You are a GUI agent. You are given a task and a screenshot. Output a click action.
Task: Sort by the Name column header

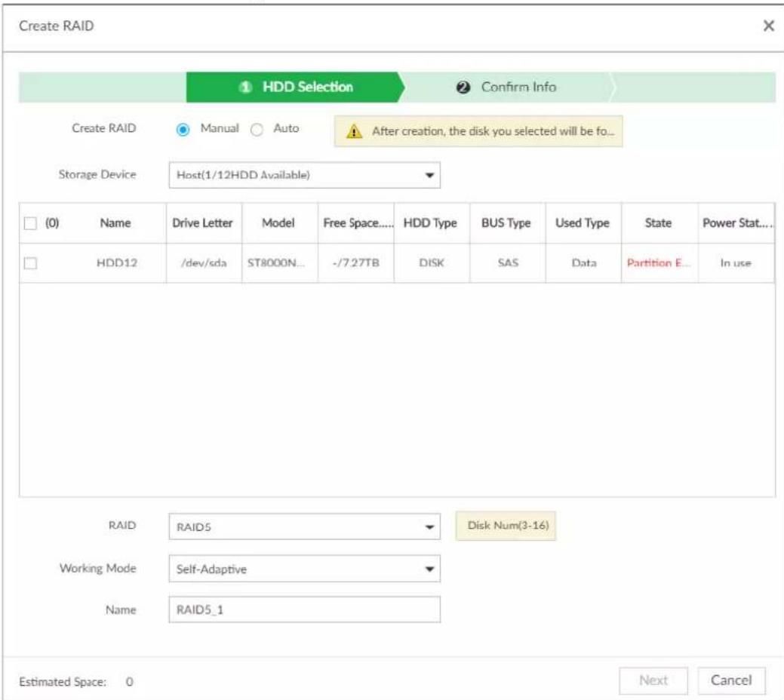coord(115,223)
